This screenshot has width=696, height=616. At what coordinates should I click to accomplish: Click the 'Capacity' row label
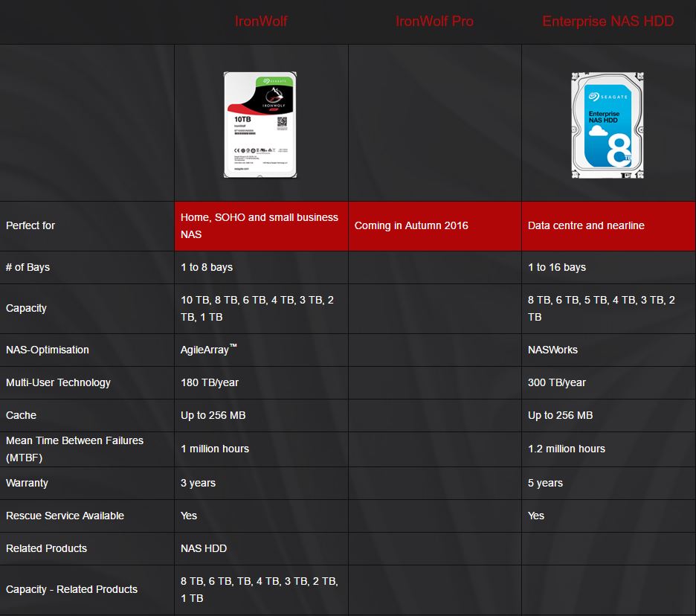click(26, 308)
